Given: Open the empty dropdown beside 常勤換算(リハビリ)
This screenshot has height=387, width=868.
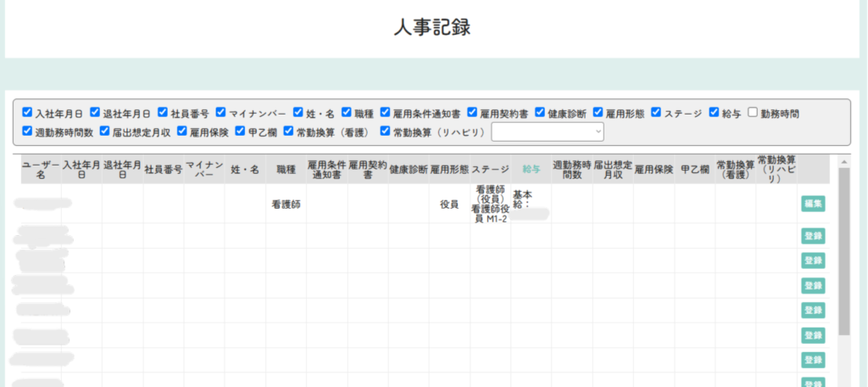Looking at the screenshot, I should pos(548,132).
